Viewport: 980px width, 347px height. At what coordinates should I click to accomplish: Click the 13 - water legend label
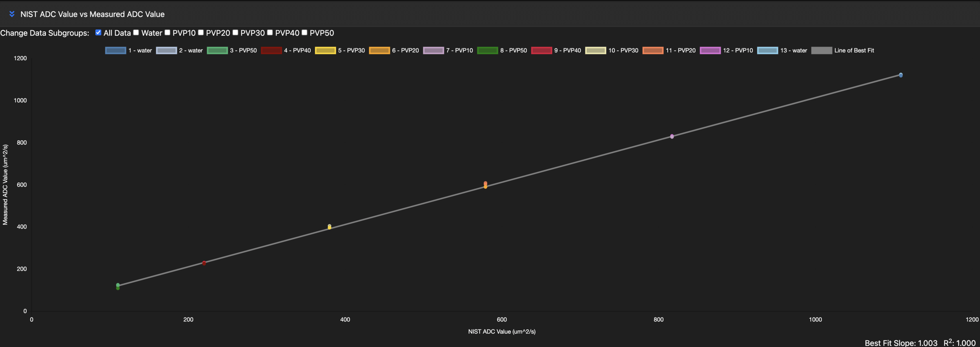coord(793,50)
